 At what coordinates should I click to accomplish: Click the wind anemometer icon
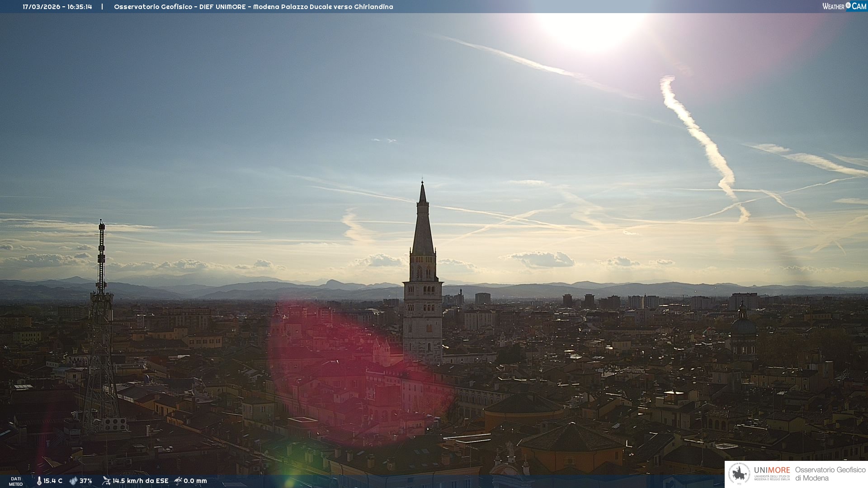point(106,481)
